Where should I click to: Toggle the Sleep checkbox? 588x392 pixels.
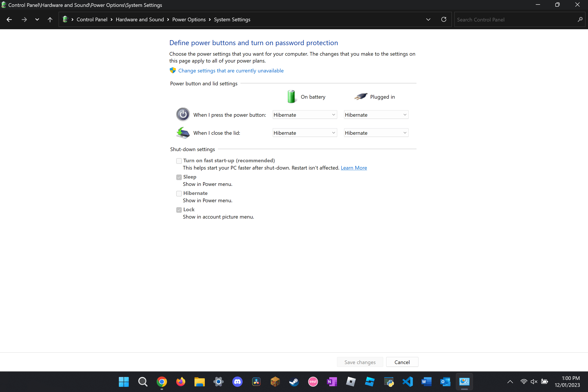(x=179, y=177)
